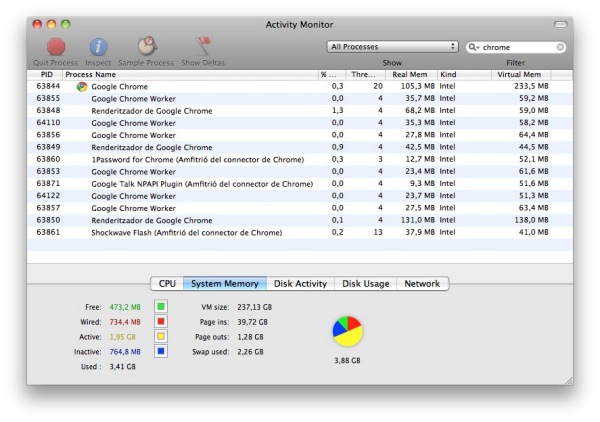Screen dimensions: 600x422
Task: Select Google Chrome Worker row PID 63857
Action: coord(300,209)
